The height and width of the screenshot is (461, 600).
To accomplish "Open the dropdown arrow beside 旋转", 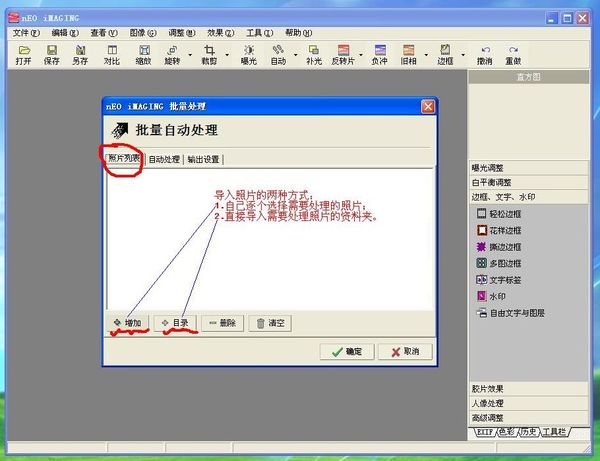I will (x=190, y=54).
